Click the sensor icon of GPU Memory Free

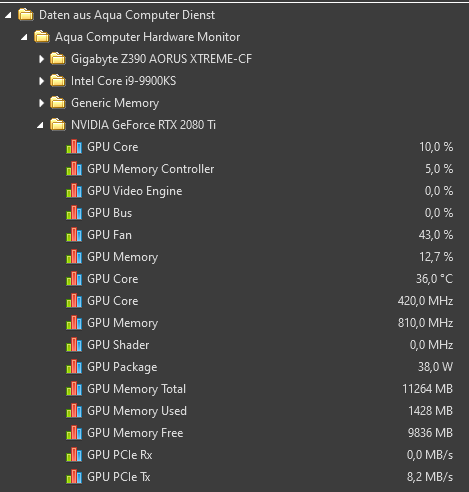pyautogui.click(x=74, y=433)
